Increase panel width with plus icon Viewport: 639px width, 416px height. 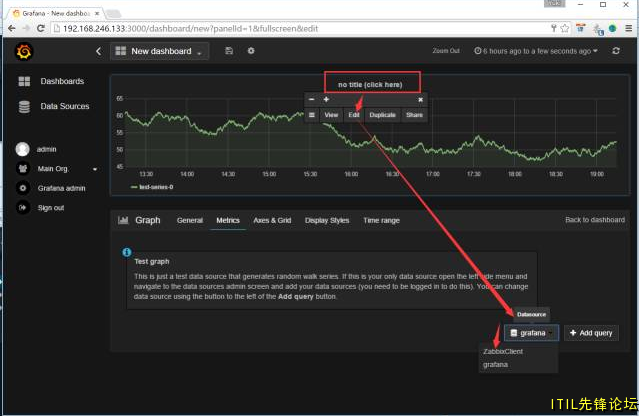pos(326,99)
